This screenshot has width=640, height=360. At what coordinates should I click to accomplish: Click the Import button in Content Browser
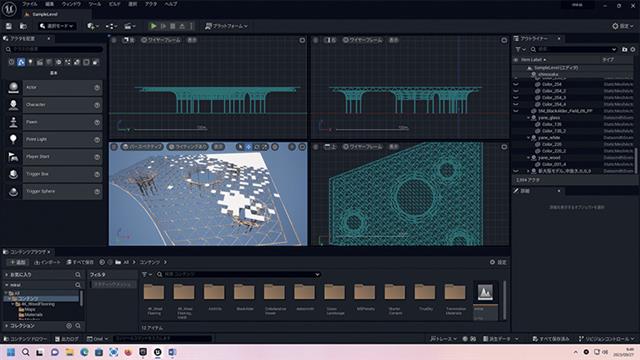47,262
